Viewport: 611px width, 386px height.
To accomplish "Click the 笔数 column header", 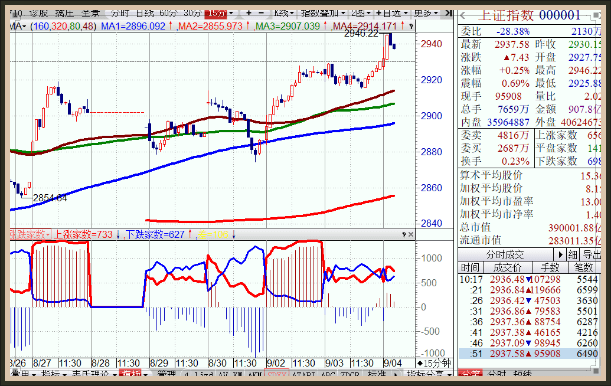I will click(x=585, y=267).
